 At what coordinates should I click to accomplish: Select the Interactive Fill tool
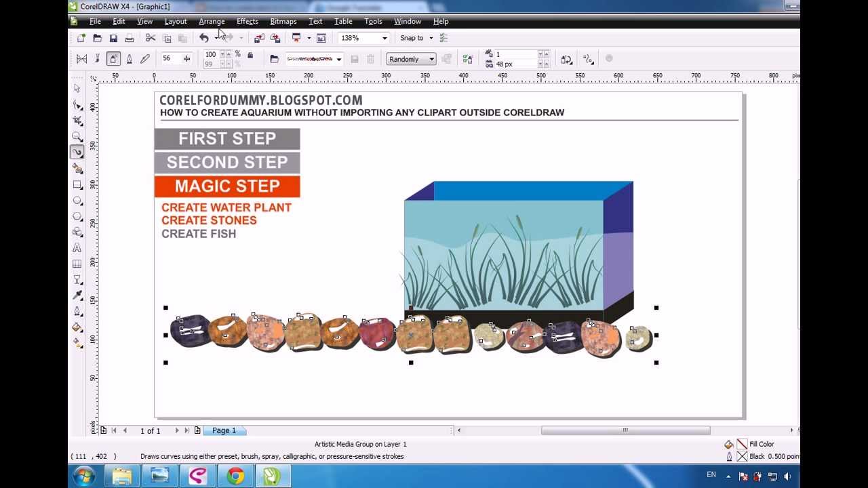[x=77, y=344]
